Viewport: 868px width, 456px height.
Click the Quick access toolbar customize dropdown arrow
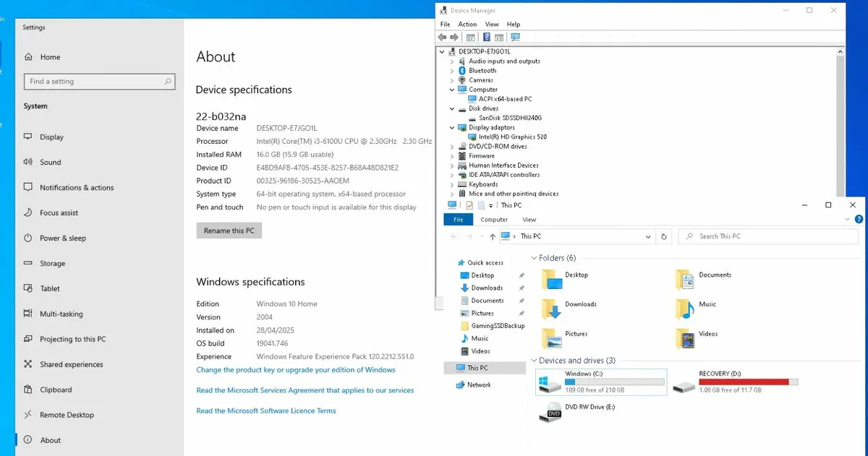coord(491,206)
